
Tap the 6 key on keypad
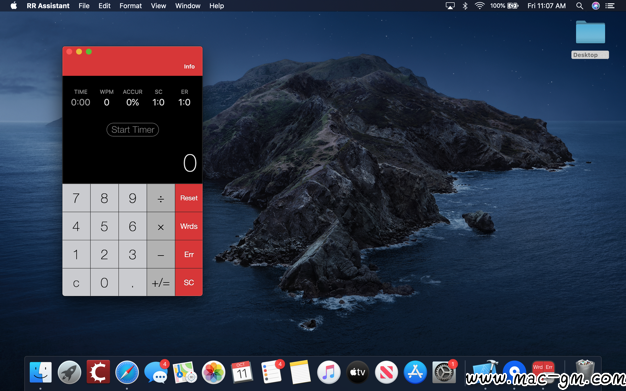133,226
